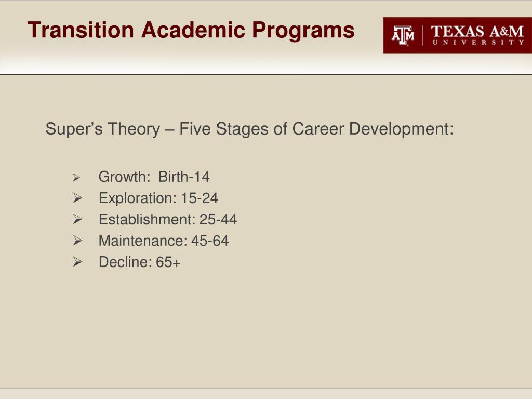Image resolution: width=532 pixels, height=399 pixels.
Task: Click the Transition Academic Programs title
Action: [191, 31]
